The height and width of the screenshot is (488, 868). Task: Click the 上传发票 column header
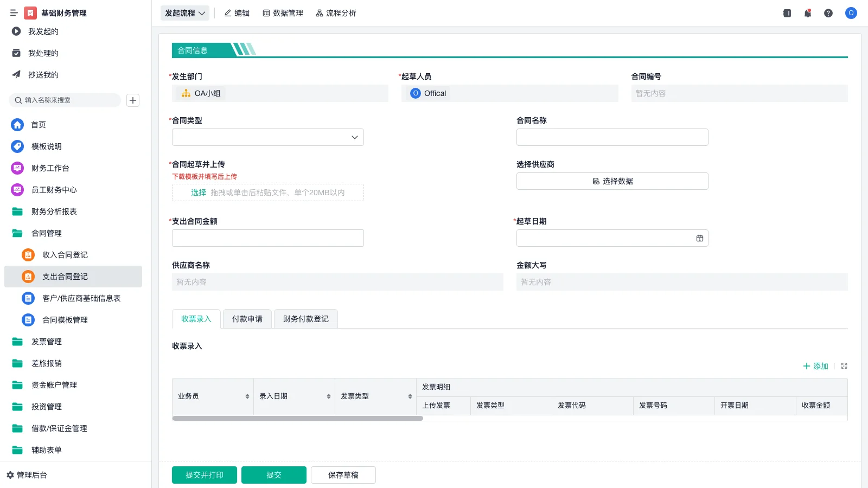click(443, 406)
